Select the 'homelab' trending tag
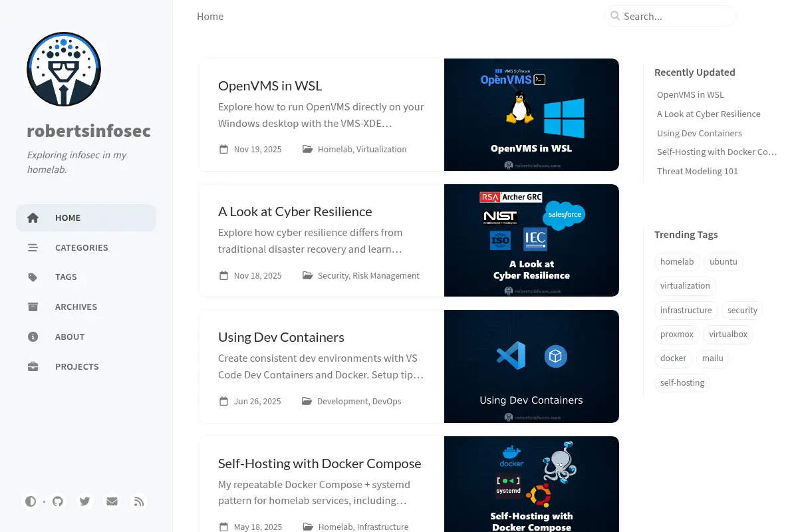This screenshot has width=798, height=532. (x=677, y=261)
